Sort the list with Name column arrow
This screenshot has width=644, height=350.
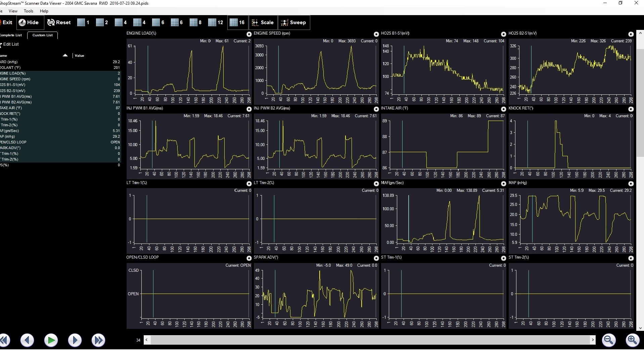coord(65,55)
